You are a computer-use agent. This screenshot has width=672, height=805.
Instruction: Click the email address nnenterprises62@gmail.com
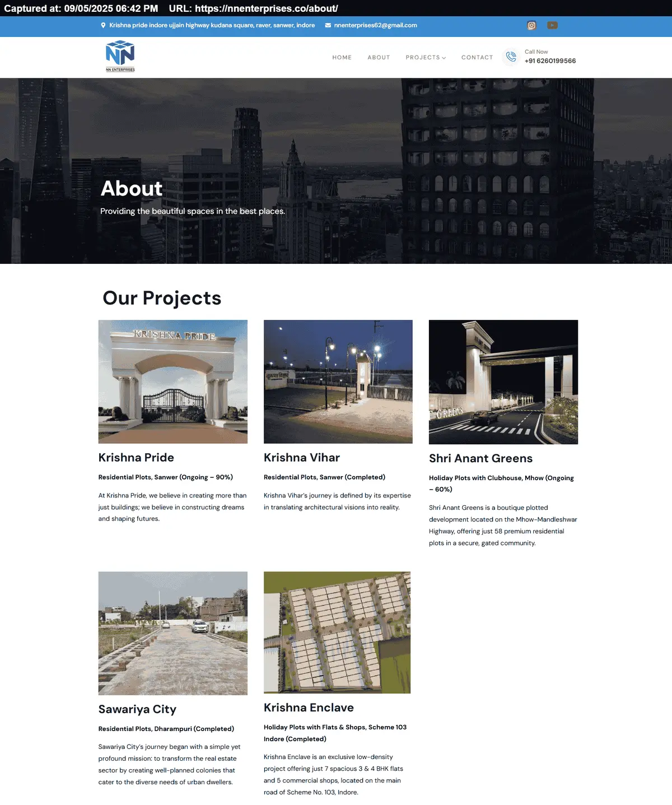point(375,25)
